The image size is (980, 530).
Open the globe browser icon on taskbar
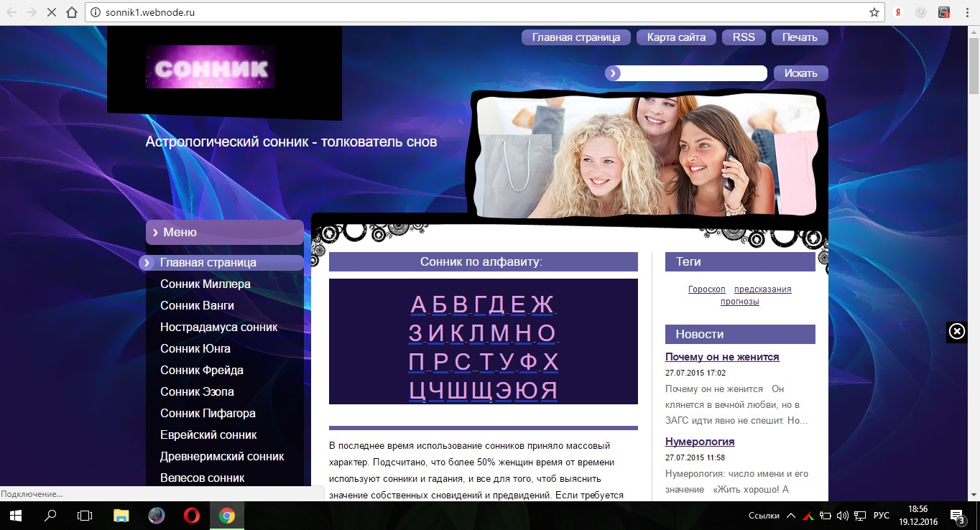(x=157, y=515)
